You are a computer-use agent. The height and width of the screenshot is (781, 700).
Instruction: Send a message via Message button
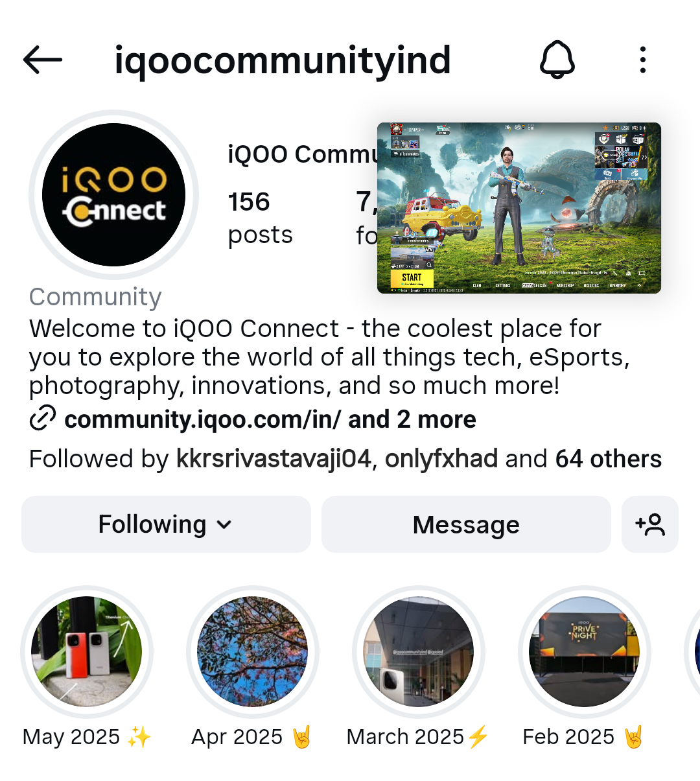coord(466,524)
